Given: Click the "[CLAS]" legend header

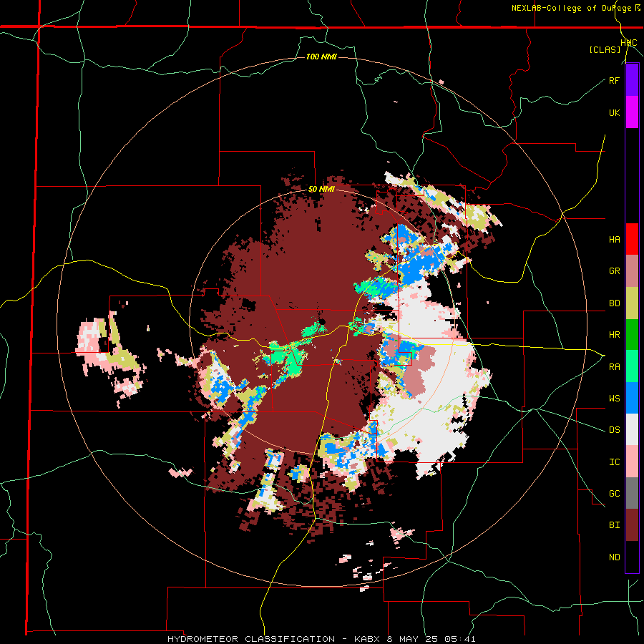Looking at the screenshot, I should (x=605, y=49).
